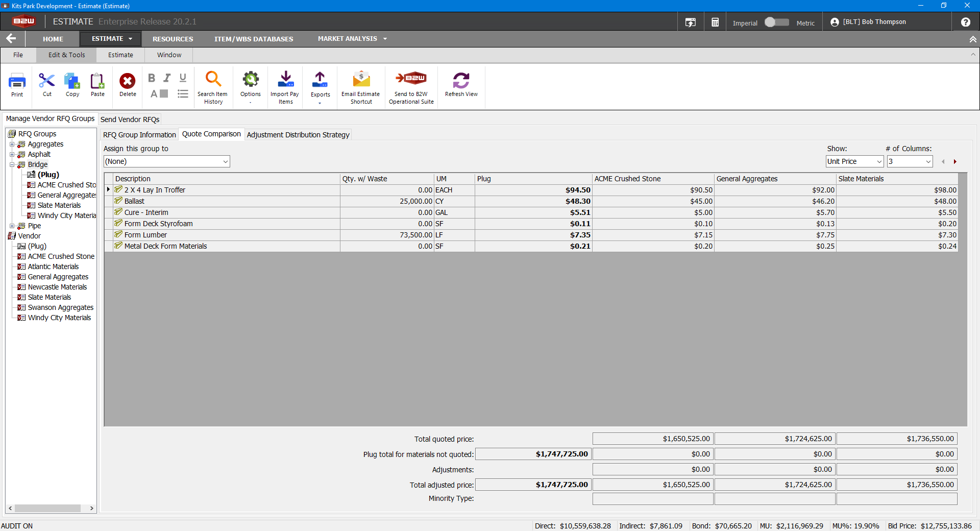Viewport: 980px width, 531px height.
Task: Open the Assign this group to dropdown
Action: click(166, 161)
